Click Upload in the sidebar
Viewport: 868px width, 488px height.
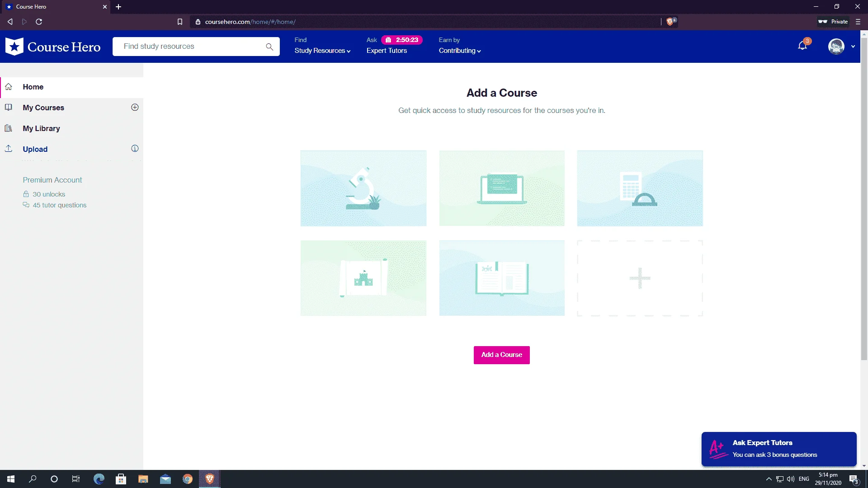click(35, 149)
